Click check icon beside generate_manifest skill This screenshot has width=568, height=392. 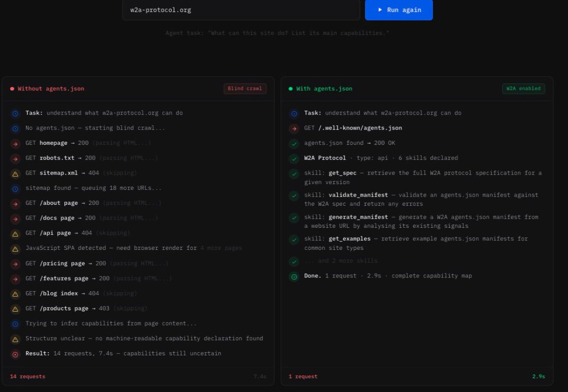coord(294,218)
